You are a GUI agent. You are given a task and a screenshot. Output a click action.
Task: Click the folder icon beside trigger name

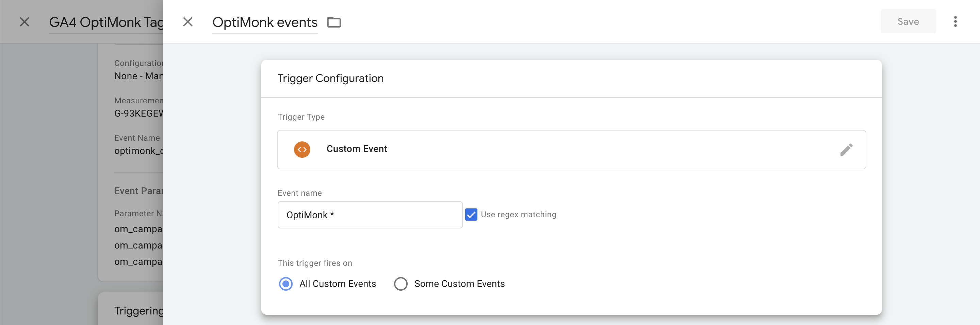click(x=334, y=22)
